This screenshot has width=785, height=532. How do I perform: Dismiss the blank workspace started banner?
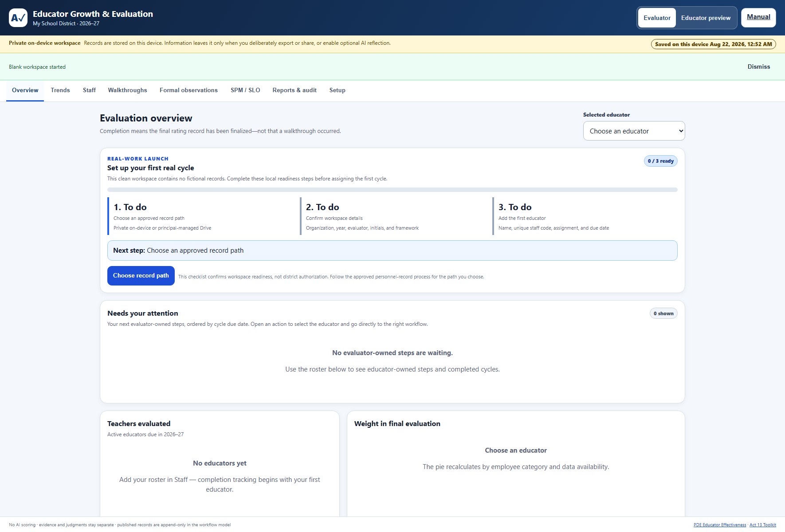759,66
